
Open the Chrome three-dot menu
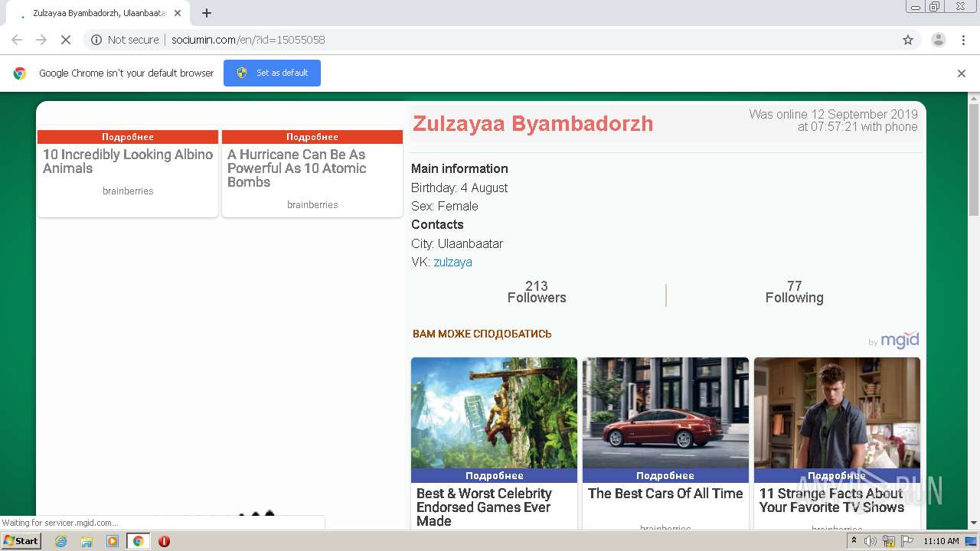tap(963, 40)
